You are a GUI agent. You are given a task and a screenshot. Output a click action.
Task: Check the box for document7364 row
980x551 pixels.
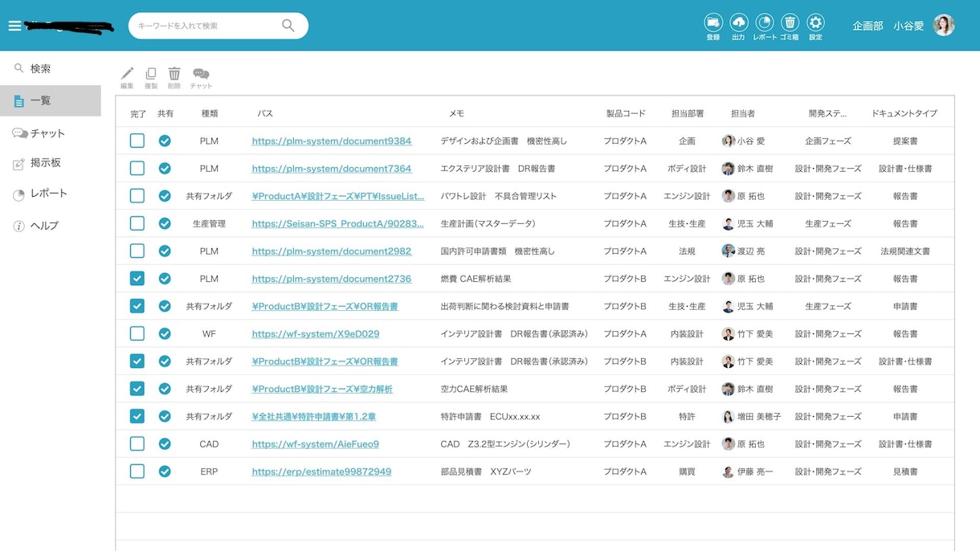coord(137,169)
